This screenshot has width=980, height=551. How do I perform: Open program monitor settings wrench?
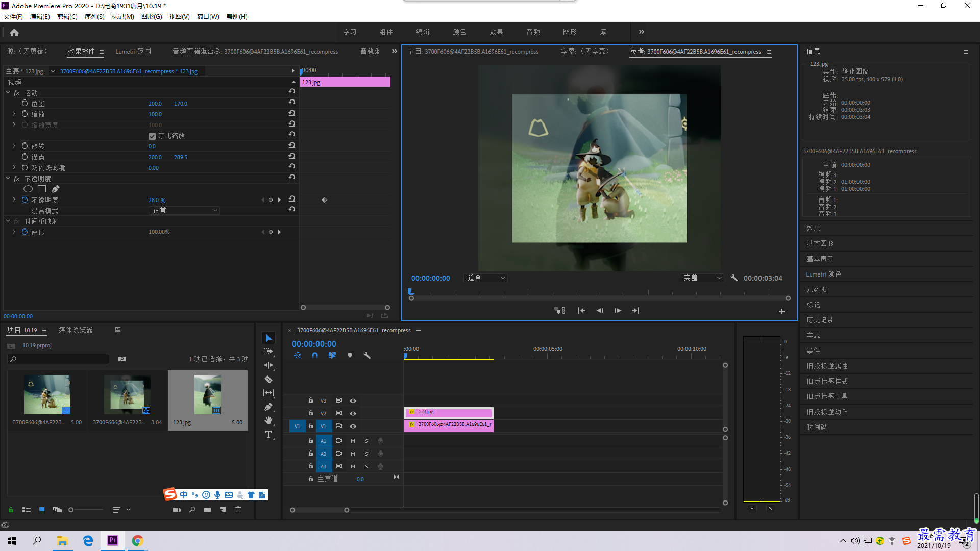[x=734, y=278]
